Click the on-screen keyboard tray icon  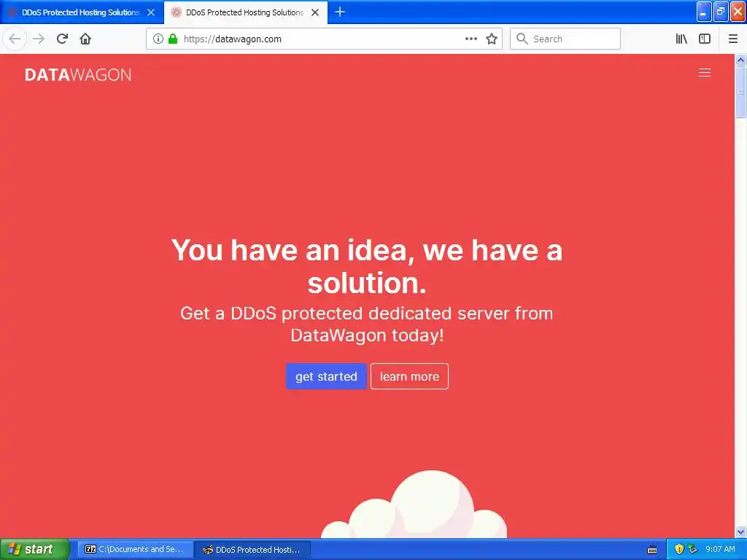point(652,550)
